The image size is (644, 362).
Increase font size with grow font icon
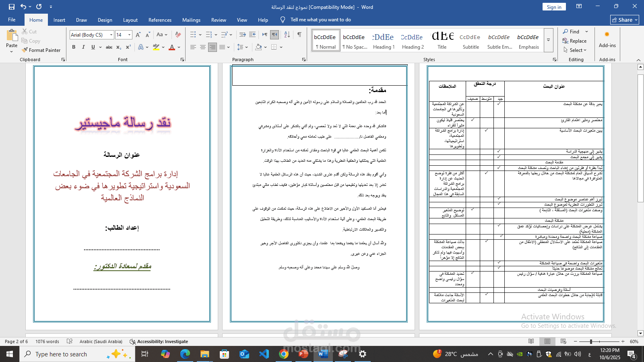138,35
